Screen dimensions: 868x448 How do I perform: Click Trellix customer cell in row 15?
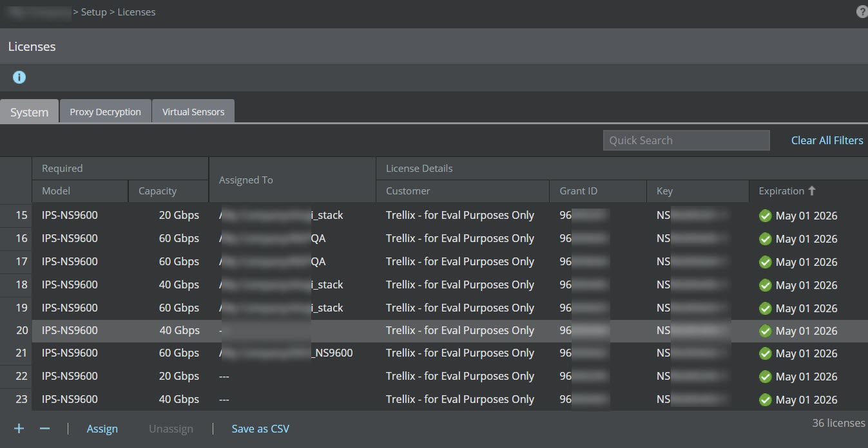(460, 215)
